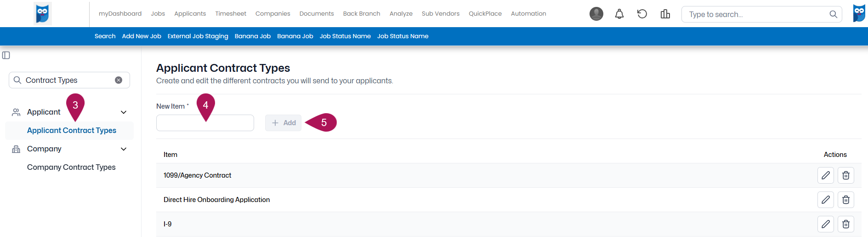
Task: Open the notifications bell
Action: tap(619, 14)
